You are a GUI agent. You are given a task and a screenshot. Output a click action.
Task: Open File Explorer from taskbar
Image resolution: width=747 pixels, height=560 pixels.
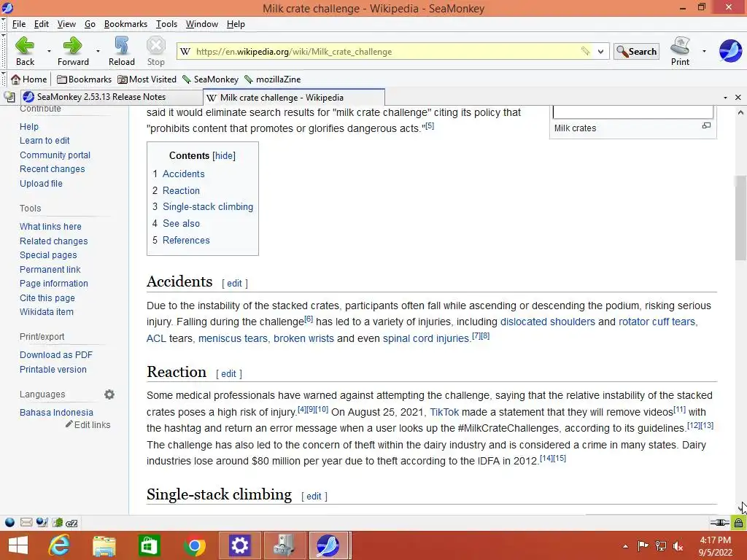(x=104, y=545)
